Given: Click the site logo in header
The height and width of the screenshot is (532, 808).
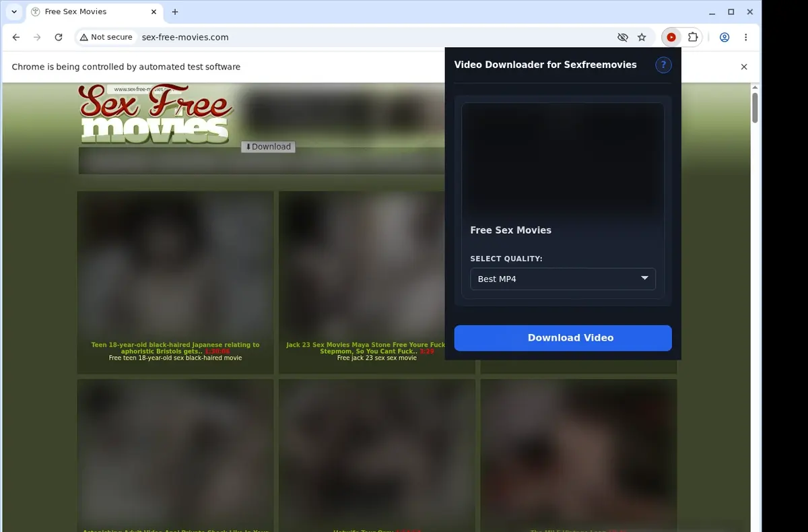Looking at the screenshot, I should pos(156,113).
